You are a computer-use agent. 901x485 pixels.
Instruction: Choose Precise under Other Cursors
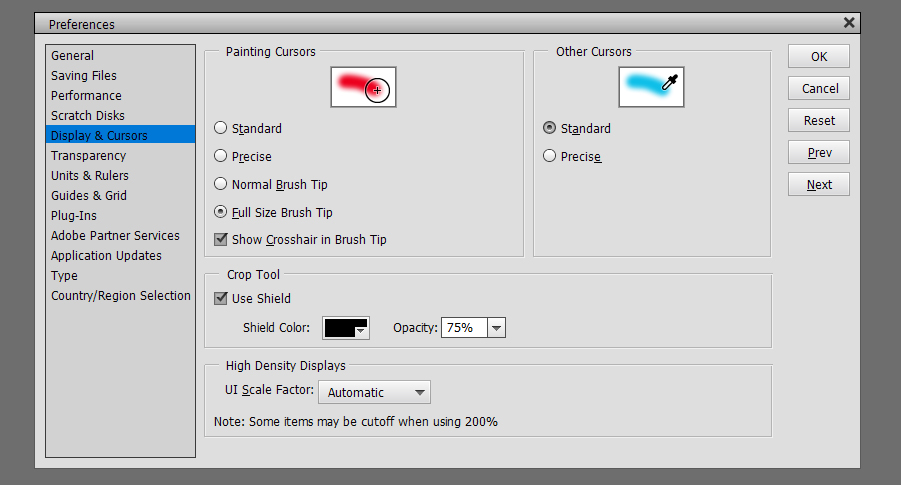click(550, 156)
